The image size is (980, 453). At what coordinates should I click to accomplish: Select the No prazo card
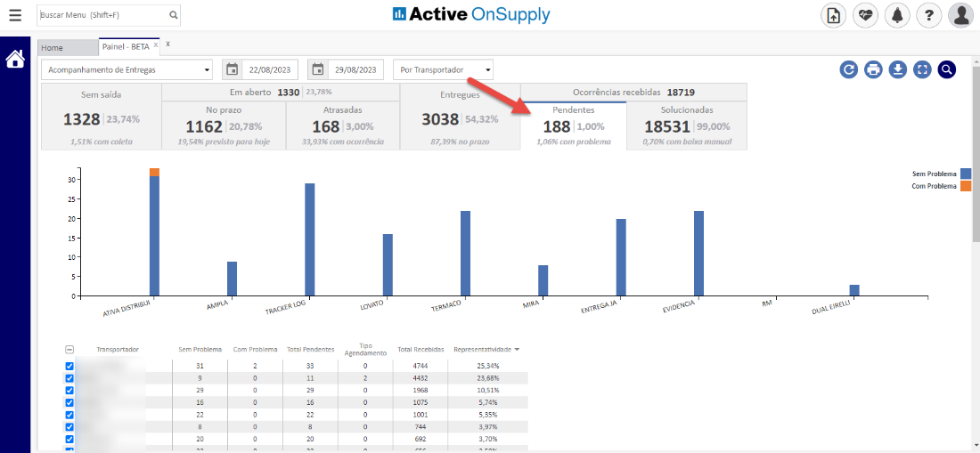click(224, 126)
